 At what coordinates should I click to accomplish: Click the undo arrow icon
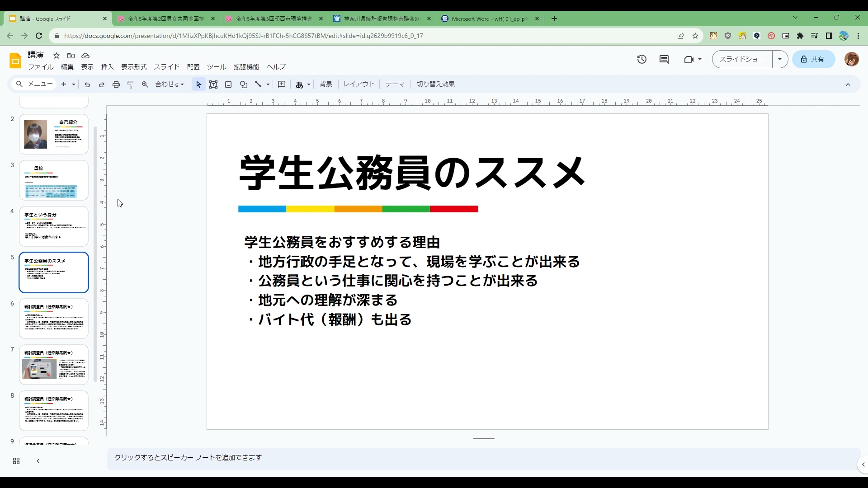(x=87, y=84)
